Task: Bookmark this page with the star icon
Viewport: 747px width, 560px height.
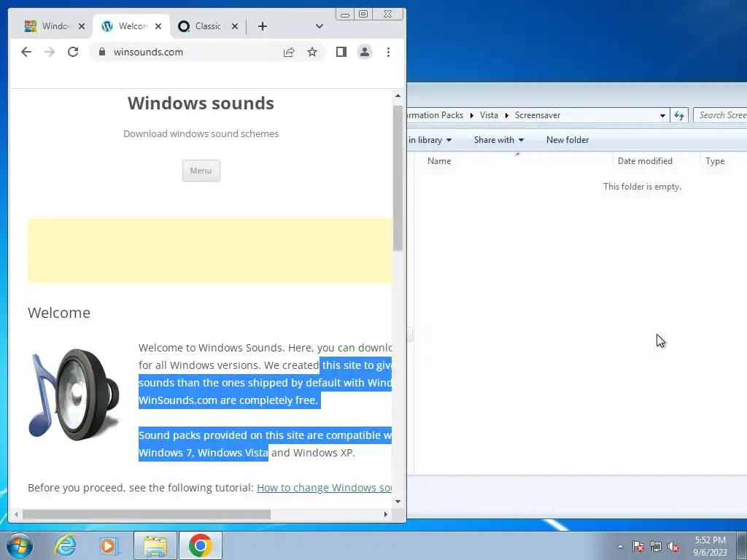Action: pyautogui.click(x=312, y=52)
